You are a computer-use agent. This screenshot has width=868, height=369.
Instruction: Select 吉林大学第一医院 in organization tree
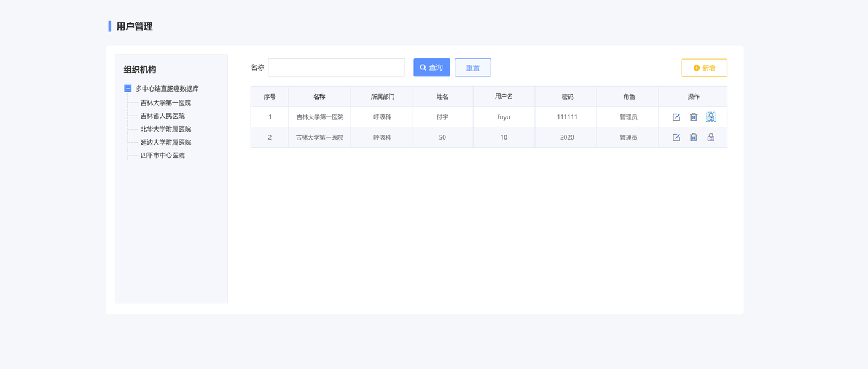165,103
